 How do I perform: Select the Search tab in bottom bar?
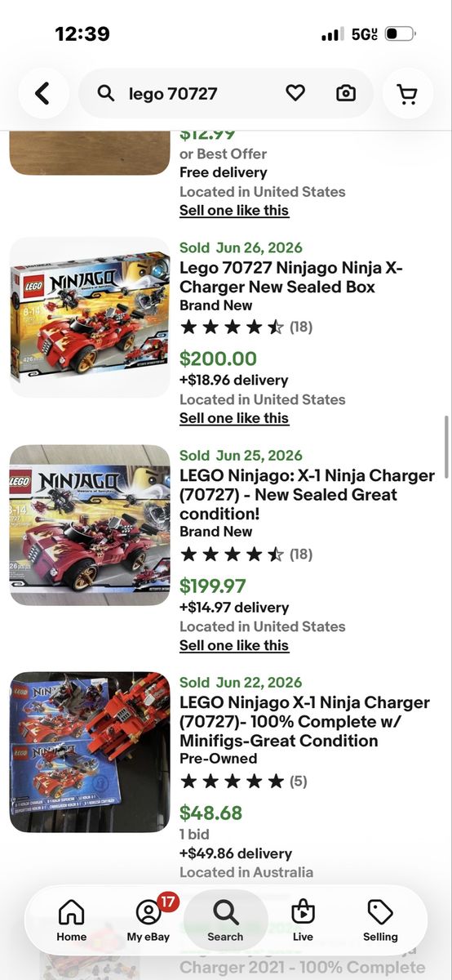225,920
